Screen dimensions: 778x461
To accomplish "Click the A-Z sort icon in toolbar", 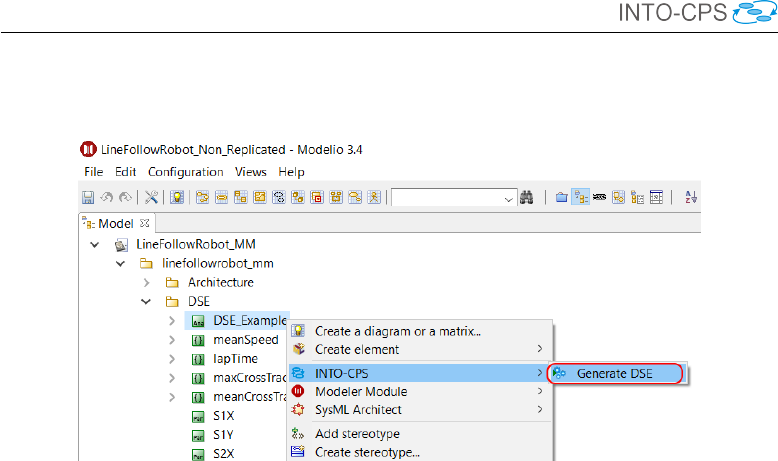I will [x=691, y=198].
